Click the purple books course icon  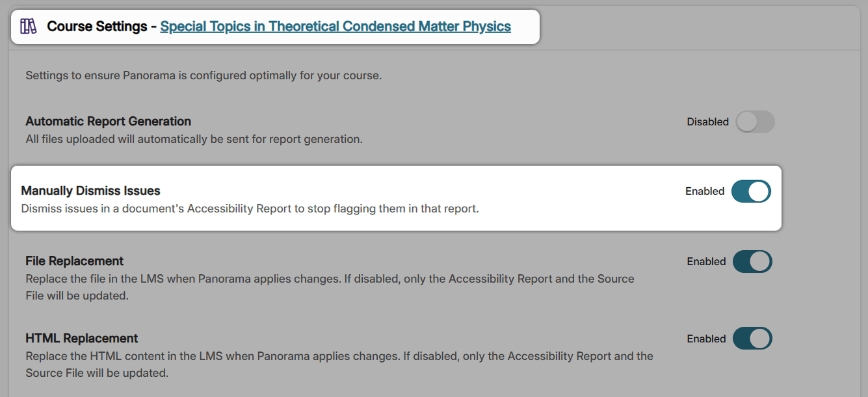click(x=29, y=26)
